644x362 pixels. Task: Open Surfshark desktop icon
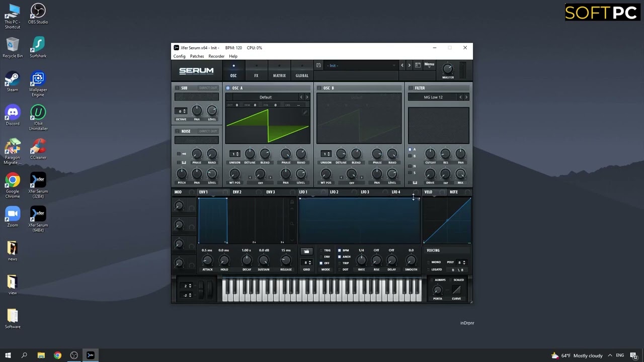pyautogui.click(x=38, y=48)
